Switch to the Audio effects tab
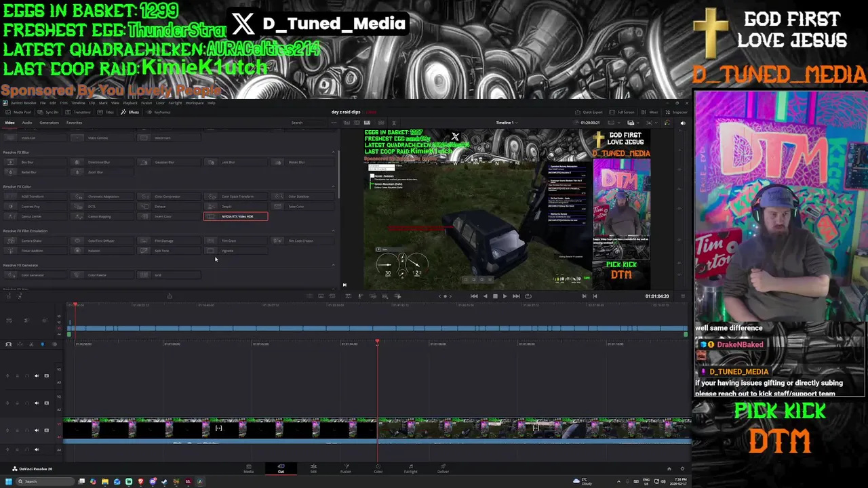This screenshot has width=868, height=488. 27,123
